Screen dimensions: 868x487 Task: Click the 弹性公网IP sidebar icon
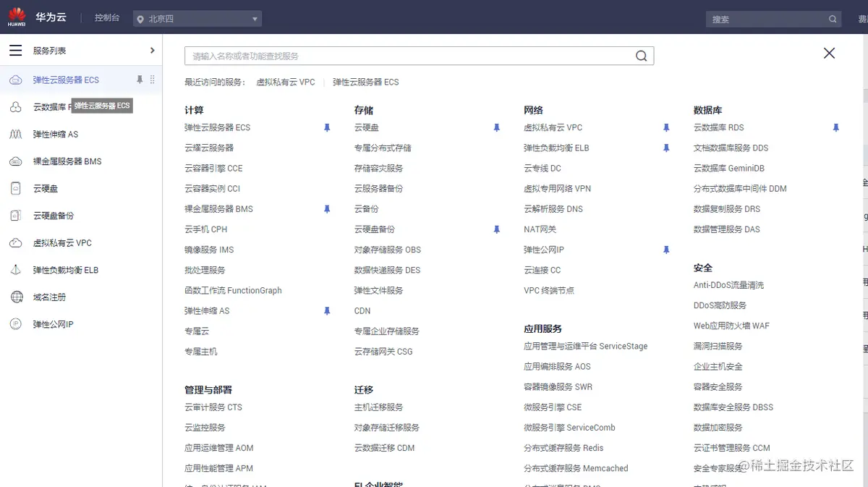[x=15, y=324]
